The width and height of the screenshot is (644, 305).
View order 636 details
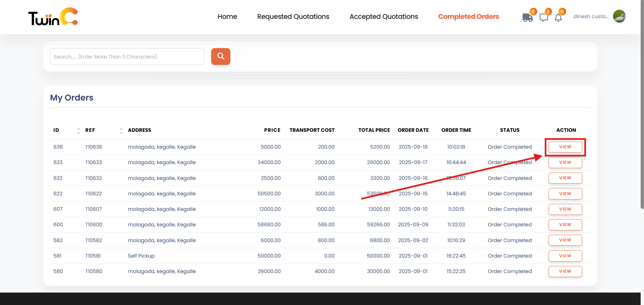coord(565,147)
